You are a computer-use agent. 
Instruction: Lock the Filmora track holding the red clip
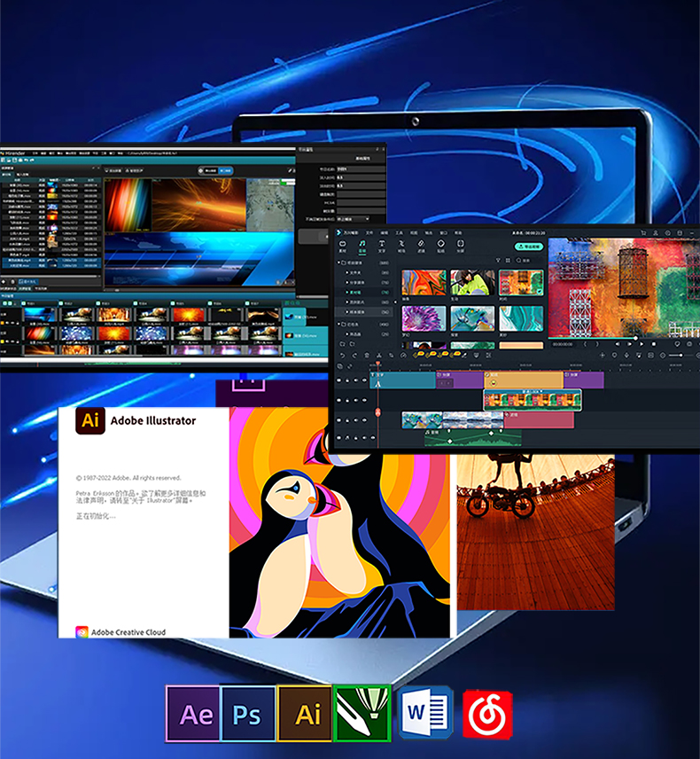(x=347, y=420)
